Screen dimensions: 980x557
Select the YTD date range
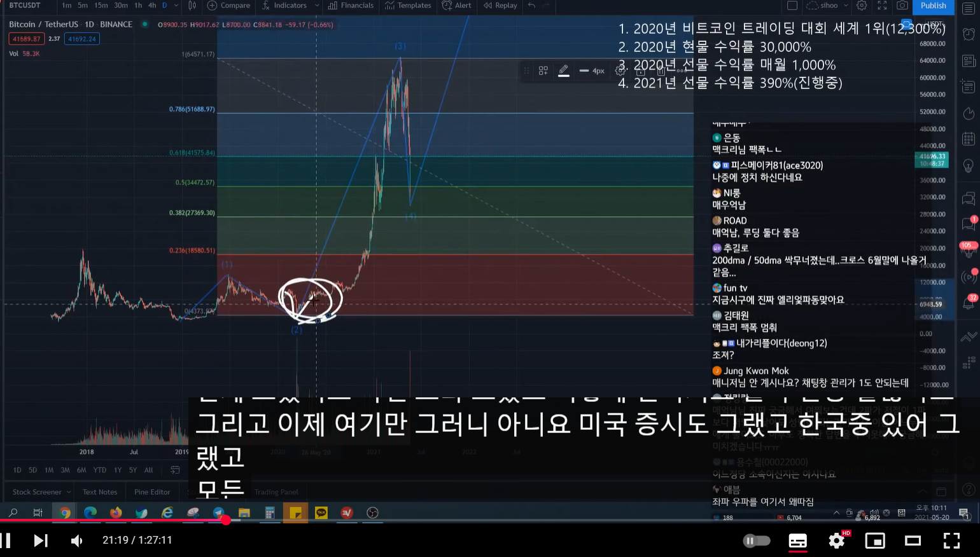pos(100,470)
